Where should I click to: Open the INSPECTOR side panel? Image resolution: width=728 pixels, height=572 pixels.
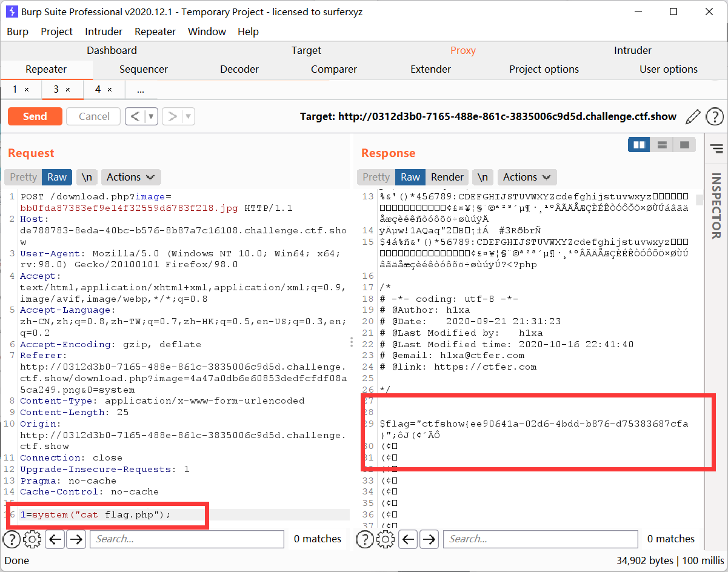click(x=716, y=206)
